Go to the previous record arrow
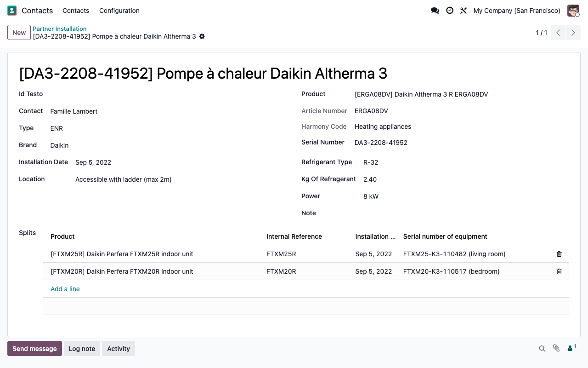This screenshot has height=368, width=588. tap(558, 33)
